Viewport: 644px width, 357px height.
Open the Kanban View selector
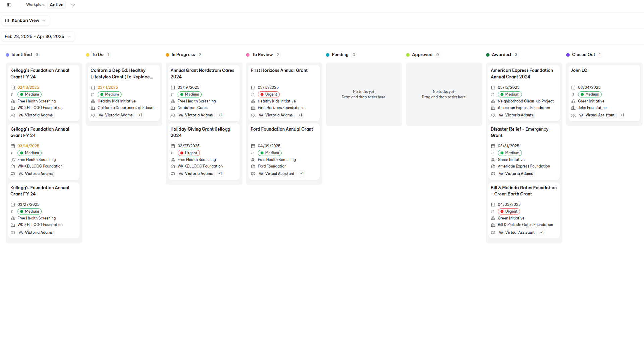(25, 21)
